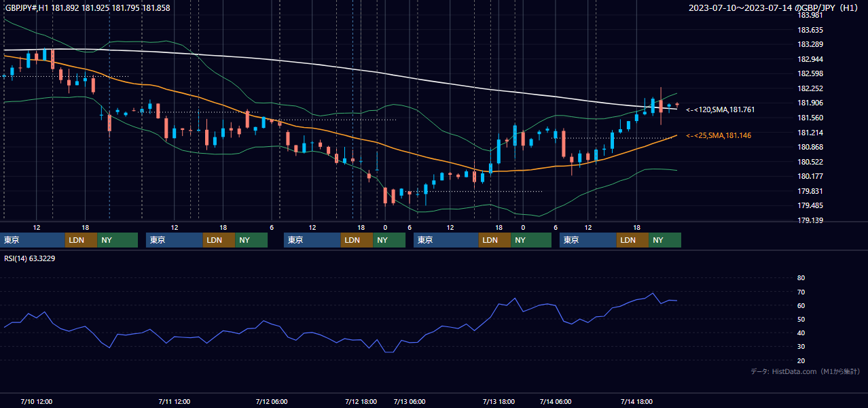868x408 pixels.
Task: Click the 7/12 18:00 date label
Action: (x=361, y=402)
